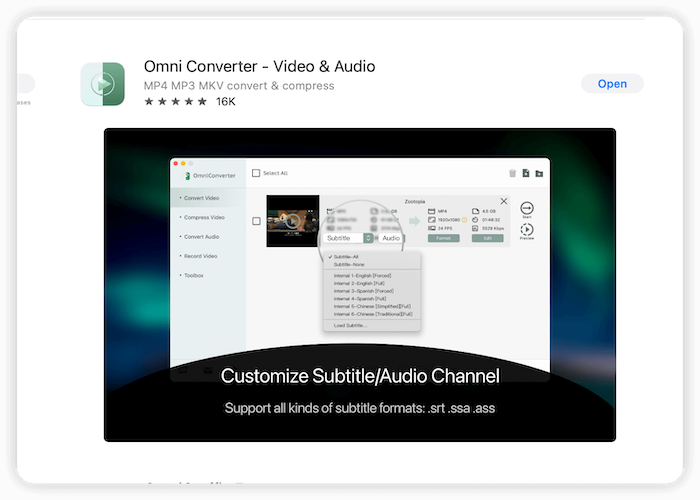Open the Audio dropdown

pyautogui.click(x=391, y=238)
